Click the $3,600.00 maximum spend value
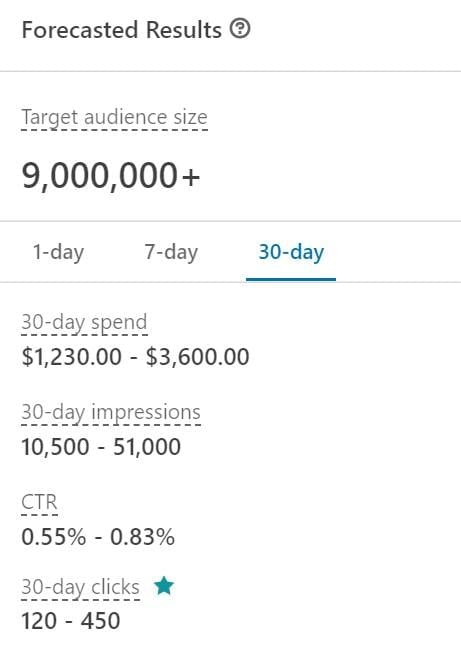The height and width of the screenshot is (648, 461). 198,357
